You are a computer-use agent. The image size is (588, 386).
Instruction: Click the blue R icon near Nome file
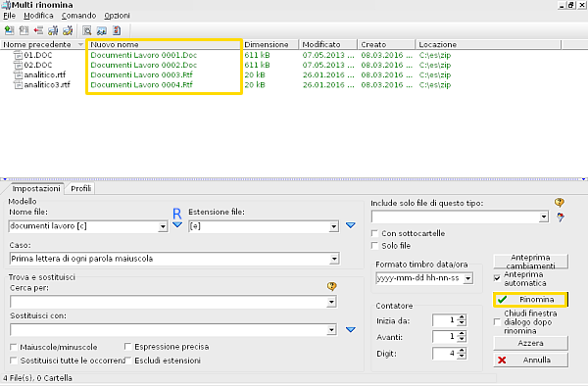(x=177, y=214)
